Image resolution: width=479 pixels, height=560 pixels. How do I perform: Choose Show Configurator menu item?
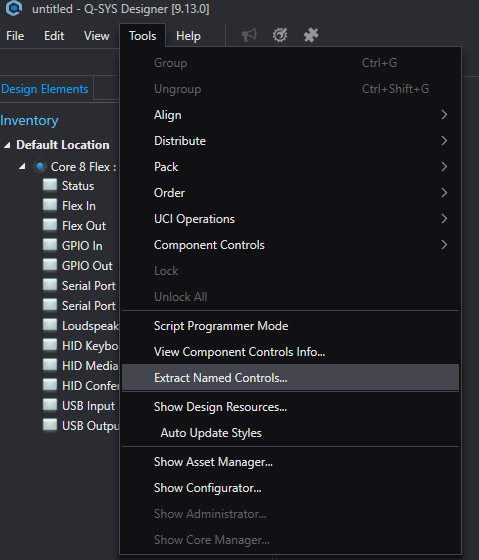[290, 488]
